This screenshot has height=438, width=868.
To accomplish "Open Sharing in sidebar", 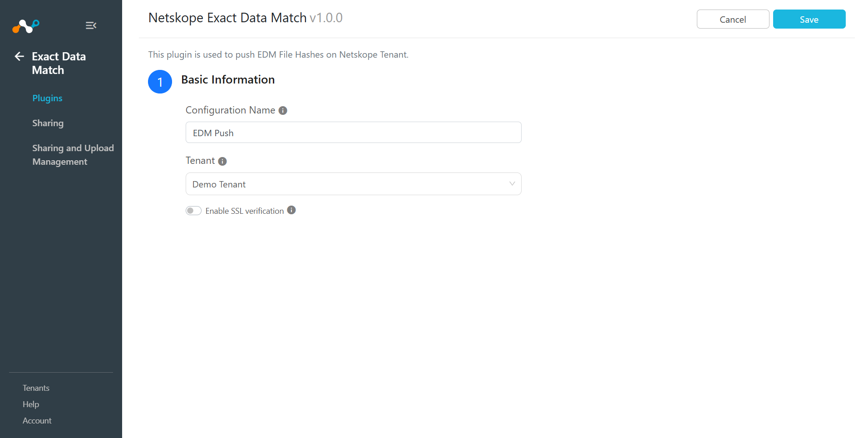I will click(48, 123).
